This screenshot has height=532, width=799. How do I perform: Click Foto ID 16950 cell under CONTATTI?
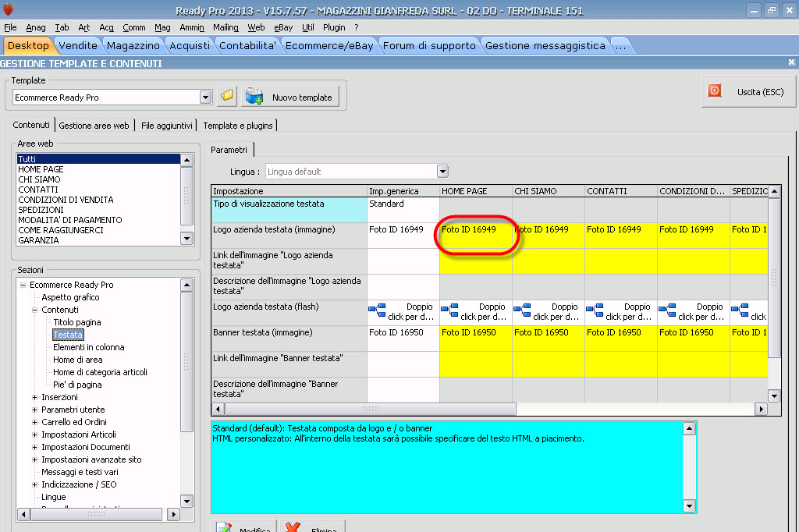[621, 339]
